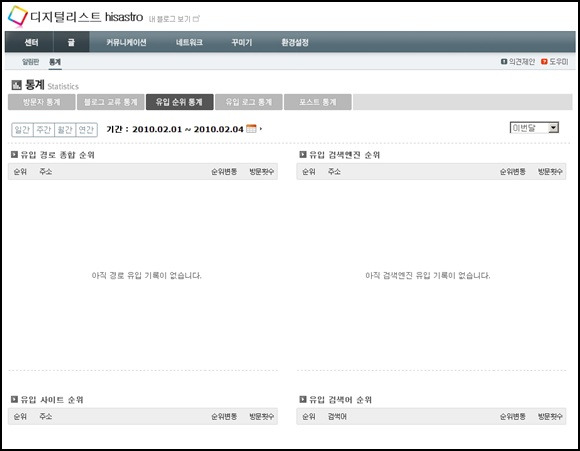
Task: Open the 커뮤니케이션 menu
Action: pos(127,42)
